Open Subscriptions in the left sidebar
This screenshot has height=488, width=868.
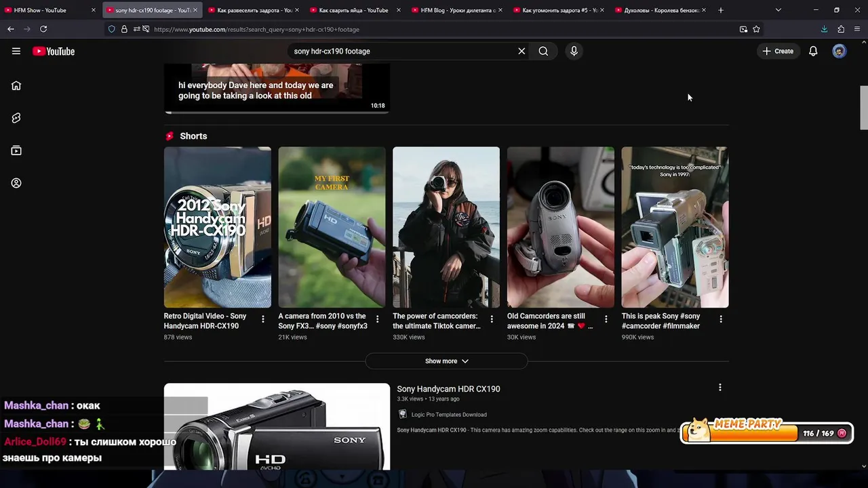[x=16, y=150]
